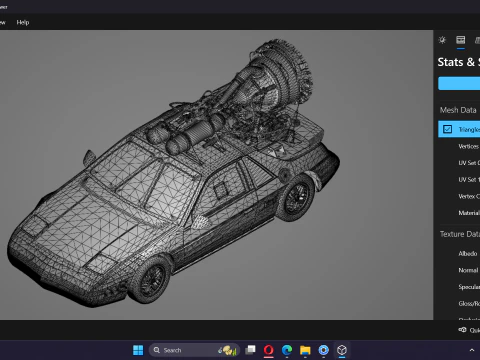Show the Gloss/Roughness texture view

(x=469, y=304)
